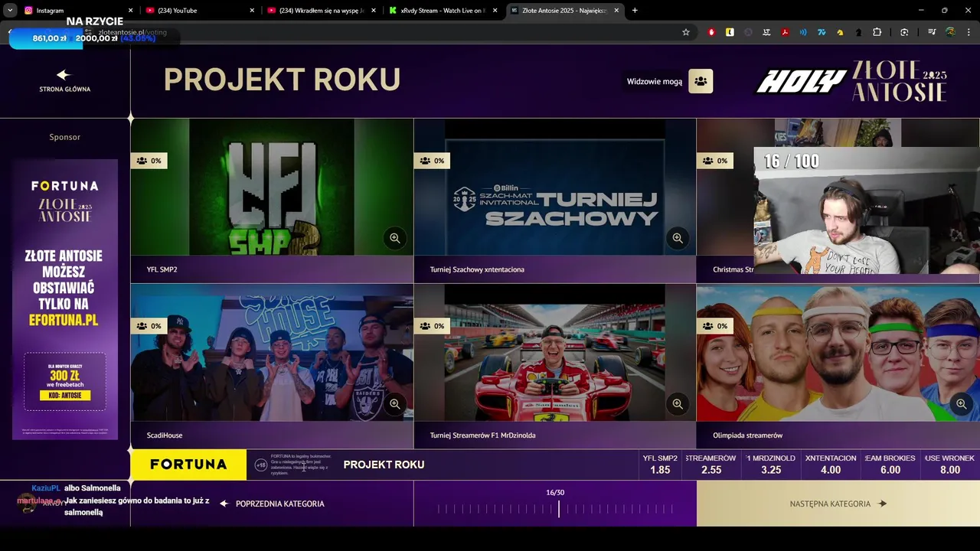The width and height of the screenshot is (980, 551).
Task: Open the black chess knight extension
Action: 858,32
